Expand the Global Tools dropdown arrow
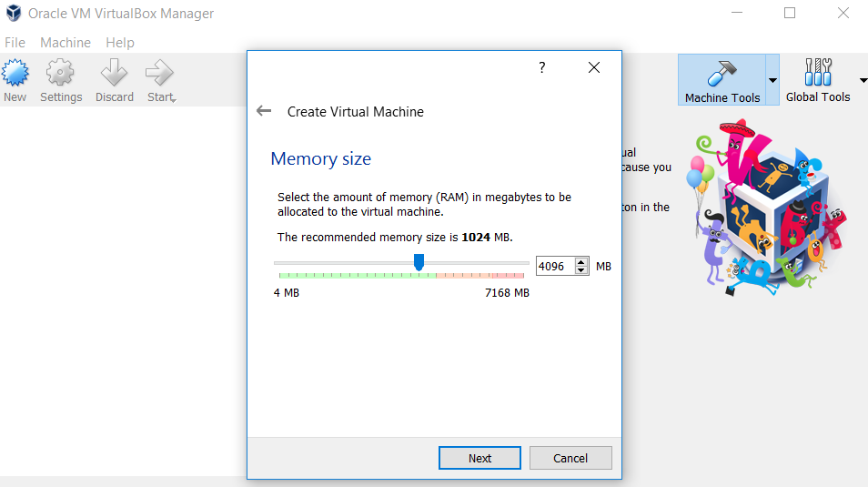This screenshot has width=868, height=487. 863,80
